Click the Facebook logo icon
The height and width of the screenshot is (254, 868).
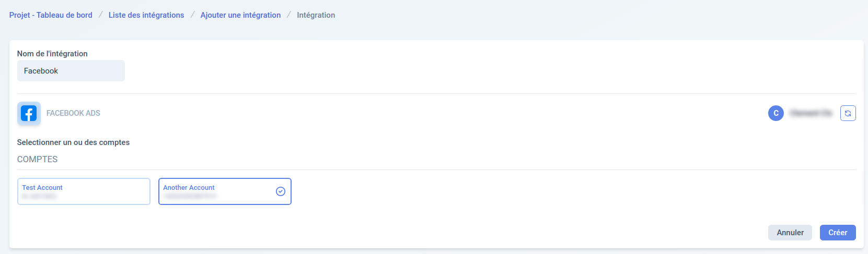tap(29, 113)
